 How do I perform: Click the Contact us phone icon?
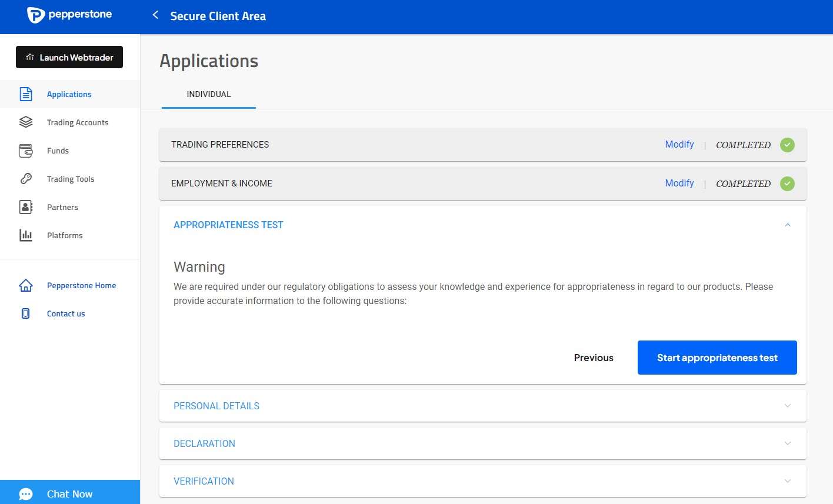pos(25,313)
